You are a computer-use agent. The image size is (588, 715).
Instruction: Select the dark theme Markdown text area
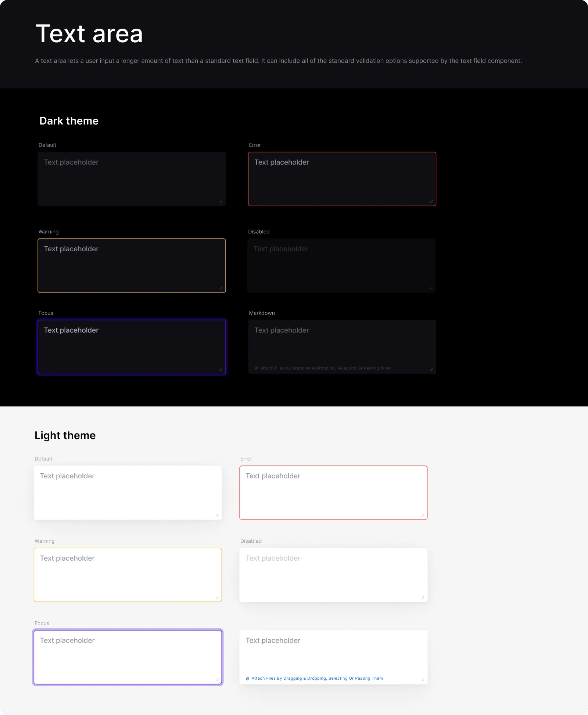coord(342,344)
